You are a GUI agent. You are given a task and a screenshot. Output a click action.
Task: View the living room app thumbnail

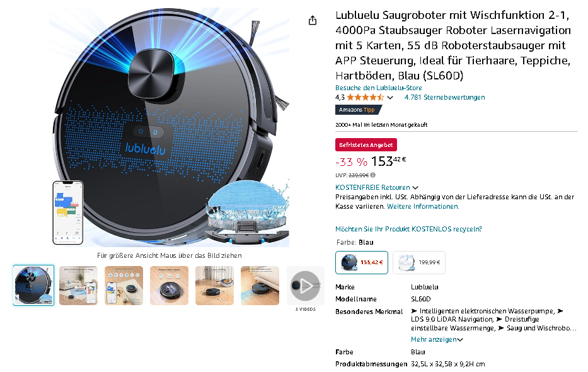tap(78, 286)
